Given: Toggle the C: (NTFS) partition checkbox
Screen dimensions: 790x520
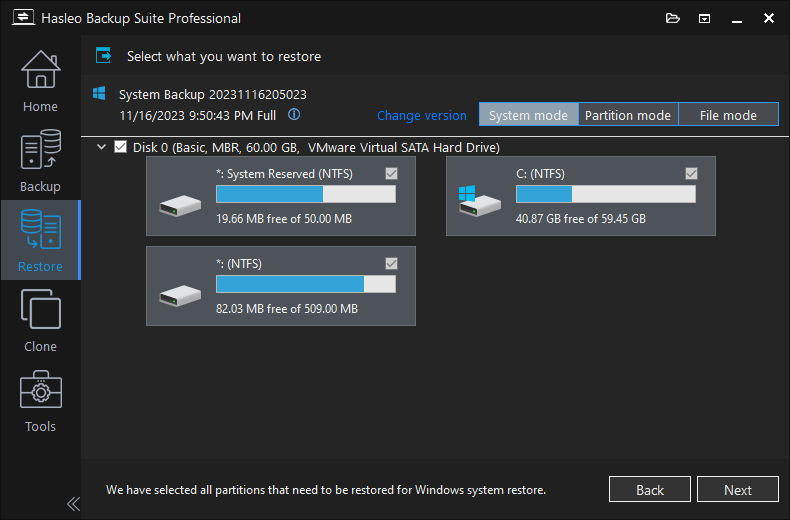Looking at the screenshot, I should pos(691,173).
